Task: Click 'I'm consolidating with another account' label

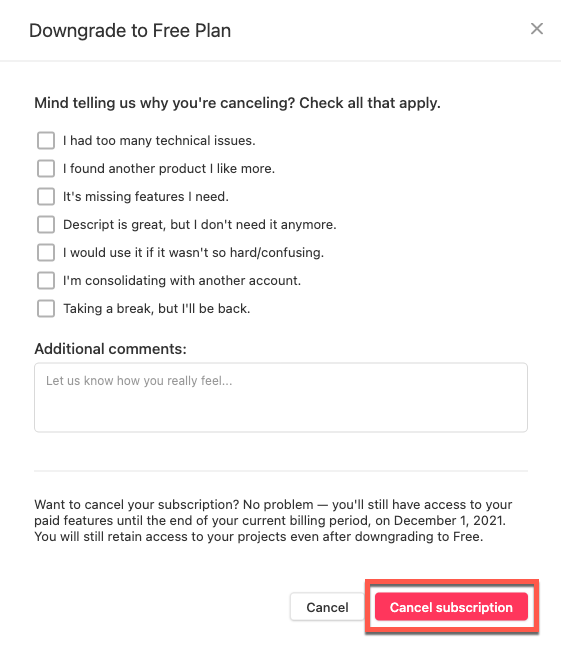Action: pyautogui.click(x=182, y=280)
